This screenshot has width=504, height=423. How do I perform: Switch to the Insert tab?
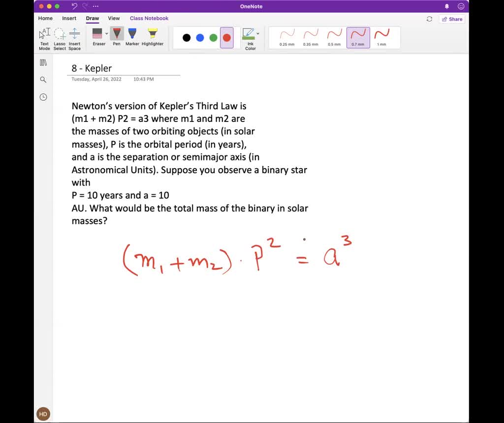tap(69, 18)
